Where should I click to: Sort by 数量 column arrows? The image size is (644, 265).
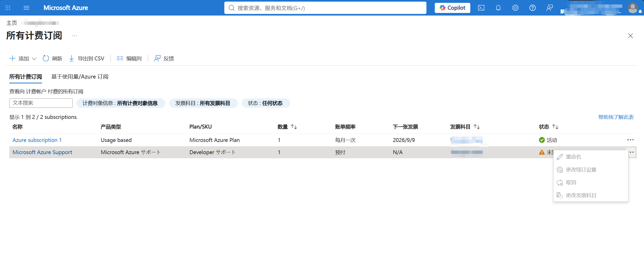coord(294,127)
